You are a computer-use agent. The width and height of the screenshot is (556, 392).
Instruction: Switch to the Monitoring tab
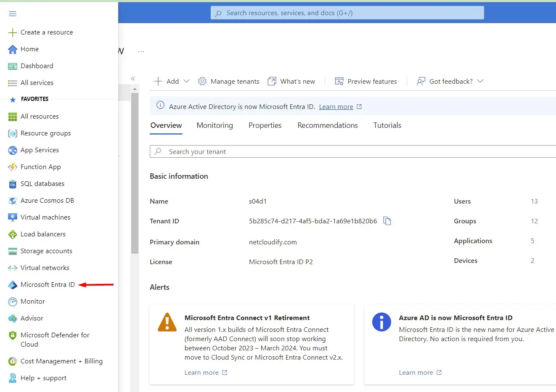coord(214,125)
